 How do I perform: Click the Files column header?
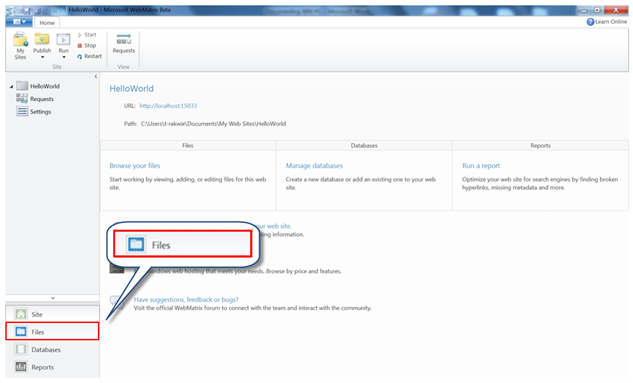click(x=188, y=145)
